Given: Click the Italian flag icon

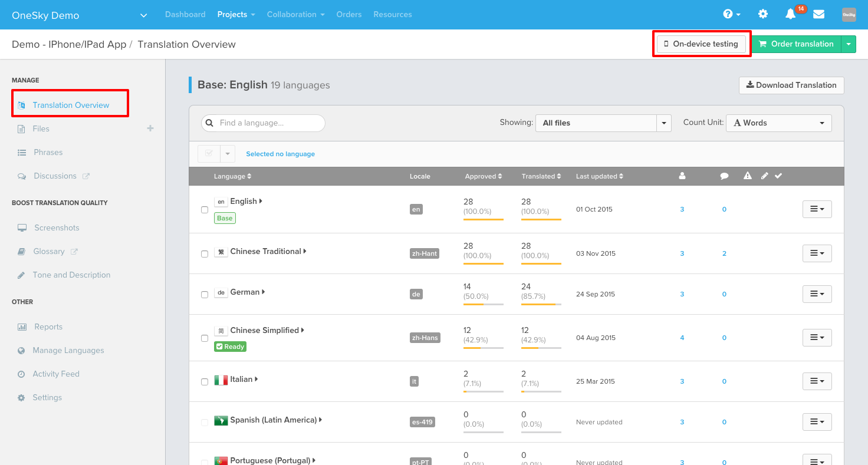Looking at the screenshot, I should pyautogui.click(x=221, y=380).
